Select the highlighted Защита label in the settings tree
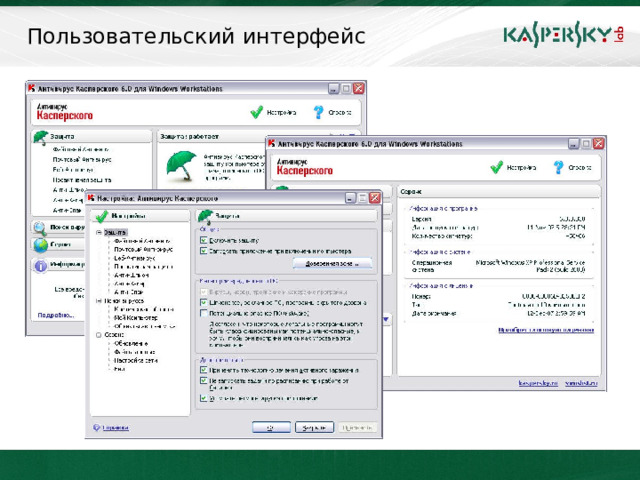This screenshot has width=640, height=480. (115, 232)
